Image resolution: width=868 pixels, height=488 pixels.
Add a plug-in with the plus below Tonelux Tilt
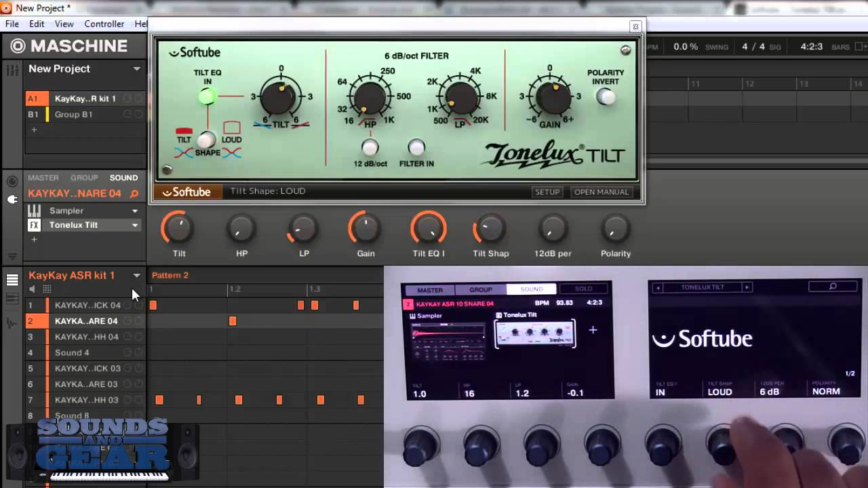pos(34,239)
